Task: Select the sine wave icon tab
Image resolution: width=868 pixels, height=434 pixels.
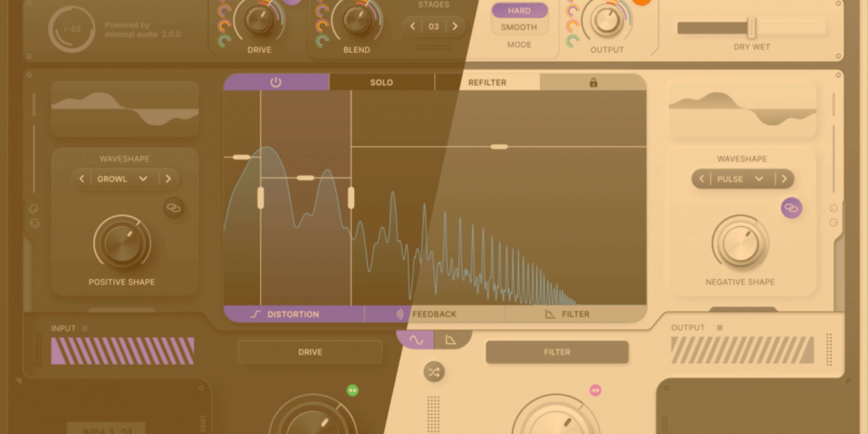Action: pyautogui.click(x=416, y=340)
